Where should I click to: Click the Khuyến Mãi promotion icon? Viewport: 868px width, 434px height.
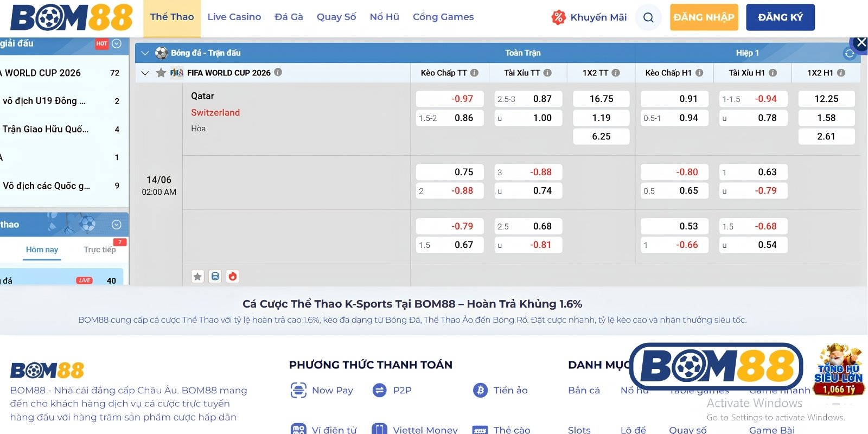(x=558, y=17)
